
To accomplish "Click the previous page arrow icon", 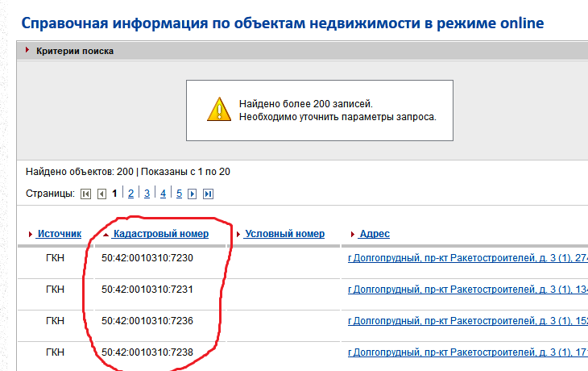I will tap(101, 194).
